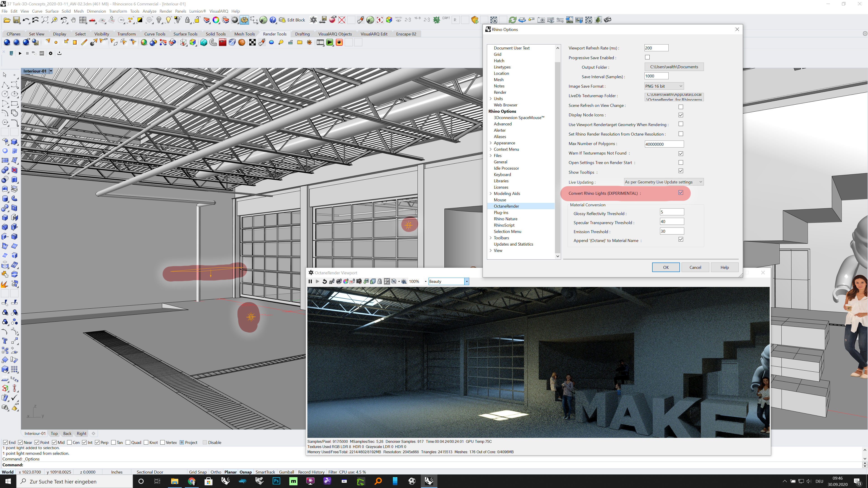Click the Pan hand tool icon
868x488 pixels.
pyautogui.click(x=73, y=20)
